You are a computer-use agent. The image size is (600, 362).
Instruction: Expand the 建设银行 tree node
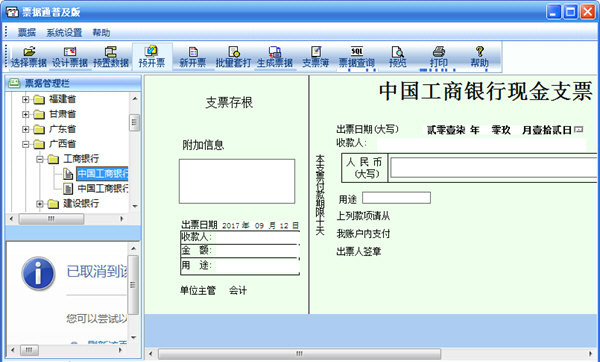[x=40, y=204]
